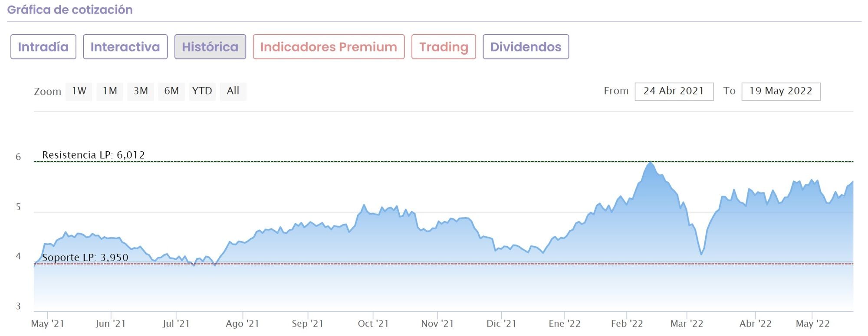Image resolution: width=868 pixels, height=336 pixels.
Task: Click the Oct '21 axis label
Action: (x=373, y=323)
